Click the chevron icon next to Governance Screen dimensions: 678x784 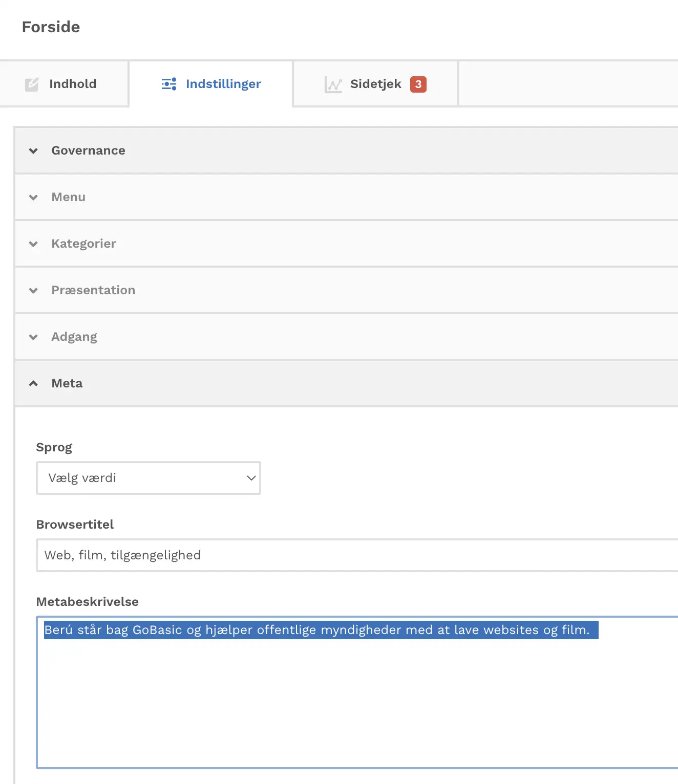[33, 150]
